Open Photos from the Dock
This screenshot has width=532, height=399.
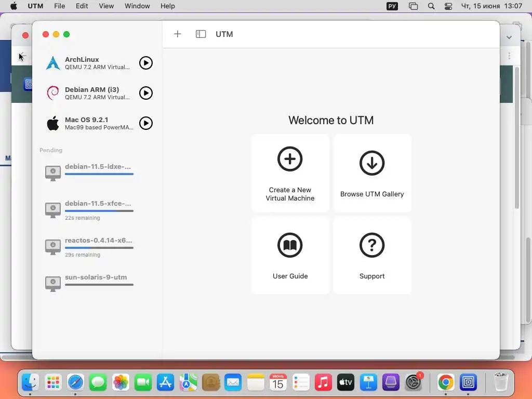121,382
